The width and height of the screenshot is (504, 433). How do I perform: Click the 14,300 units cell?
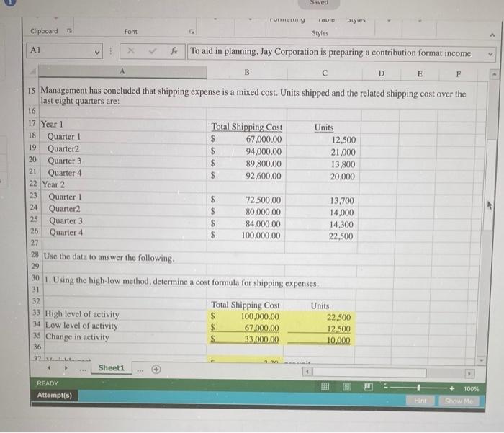click(322, 224)
